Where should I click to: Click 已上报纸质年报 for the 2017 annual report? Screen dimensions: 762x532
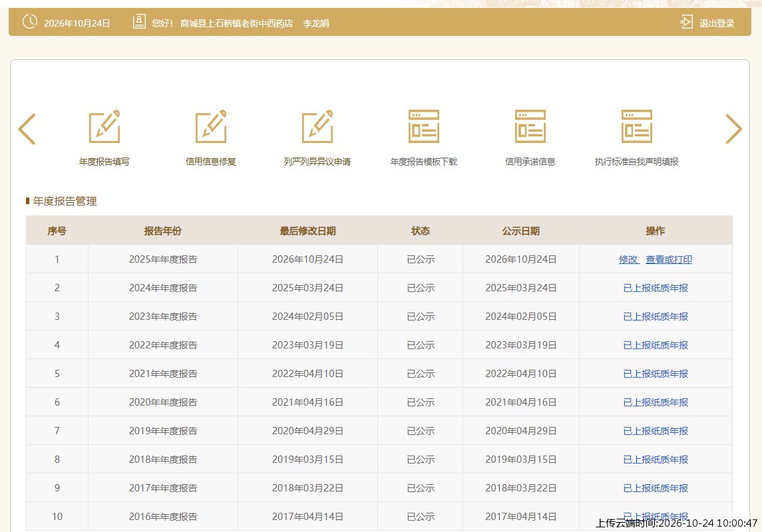656,489
